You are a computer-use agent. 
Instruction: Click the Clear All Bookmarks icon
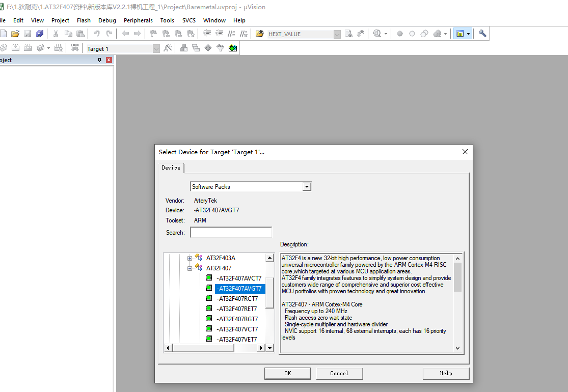[191, 34]
